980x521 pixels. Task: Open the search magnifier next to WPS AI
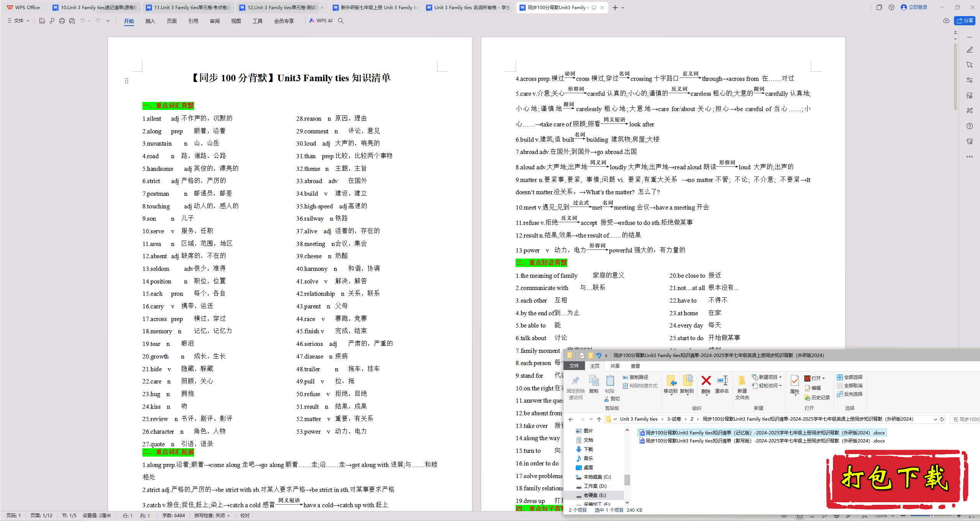click(x=341, y=21)
